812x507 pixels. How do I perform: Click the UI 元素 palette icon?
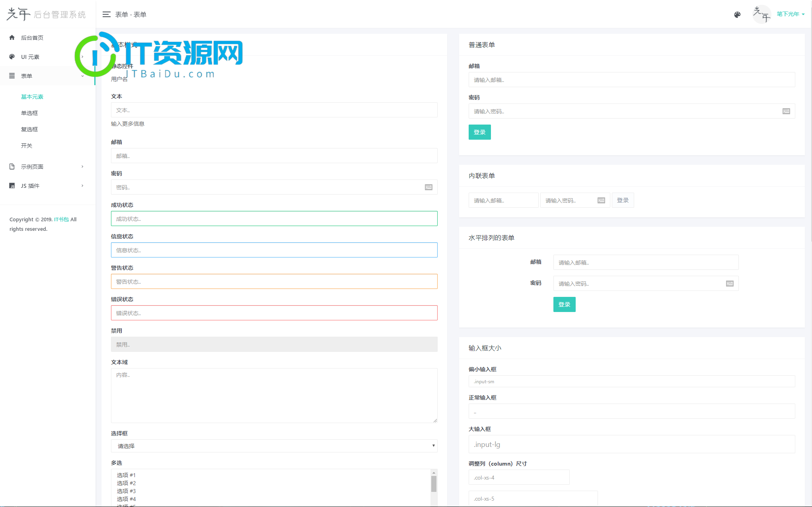(12, 57)
